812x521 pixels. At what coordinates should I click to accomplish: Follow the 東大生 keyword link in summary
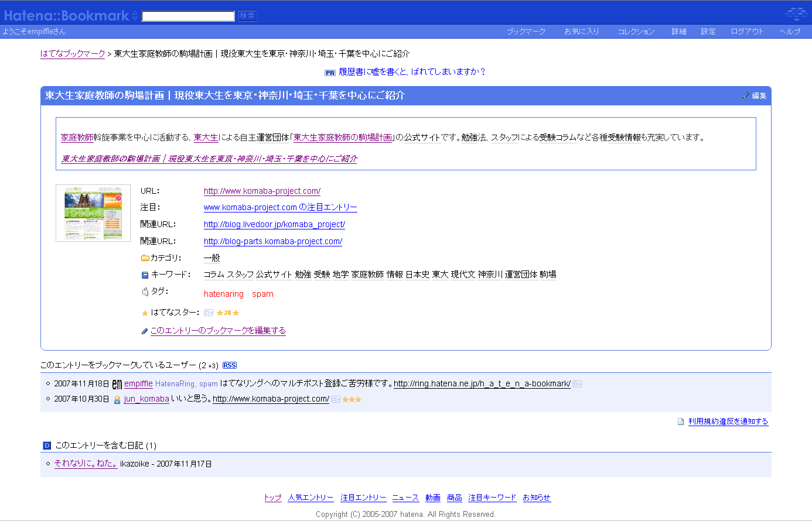click(206, 138)
